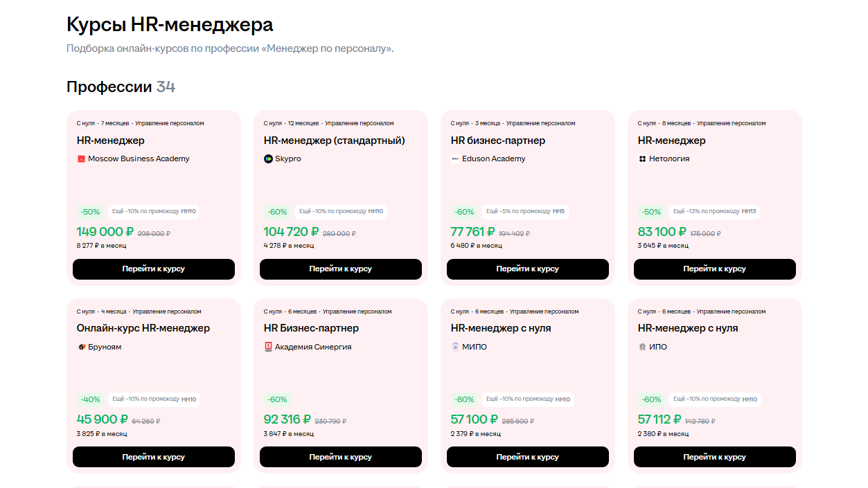Select the HR Бизнес-партнер course title by Синергия
Viewport: 868px width, 488px height.
pos(311,328)
